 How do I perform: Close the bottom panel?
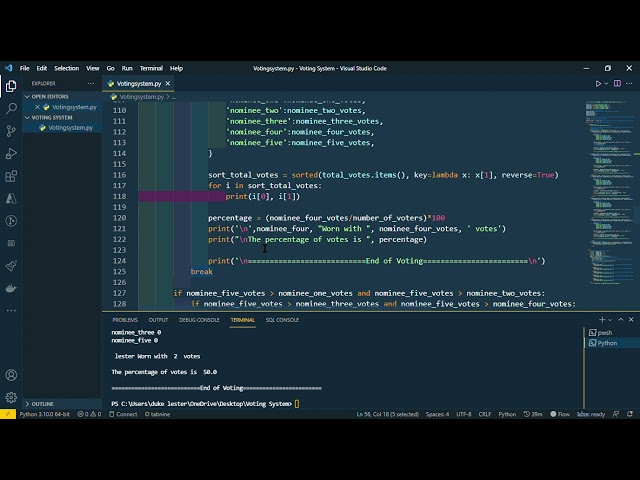tap(631, 320)
